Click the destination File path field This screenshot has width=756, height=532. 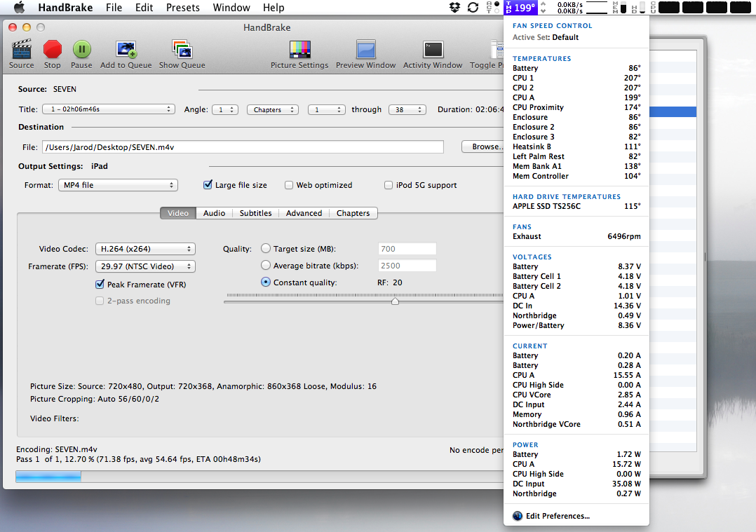(243, 147)
